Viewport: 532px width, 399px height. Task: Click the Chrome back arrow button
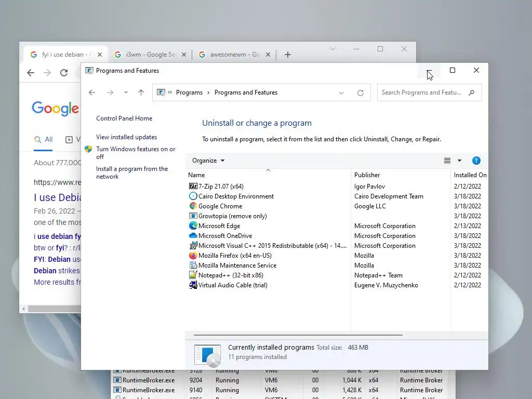coord(31,72)
